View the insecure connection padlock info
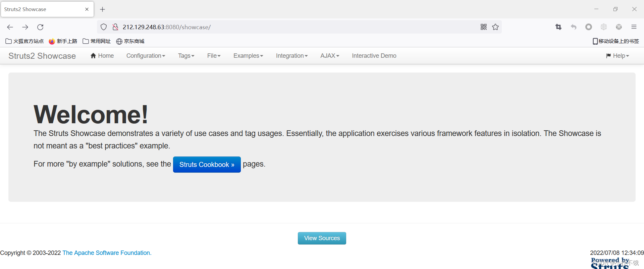The width and height of the screenshot is (644, 269). click(115, 27)
